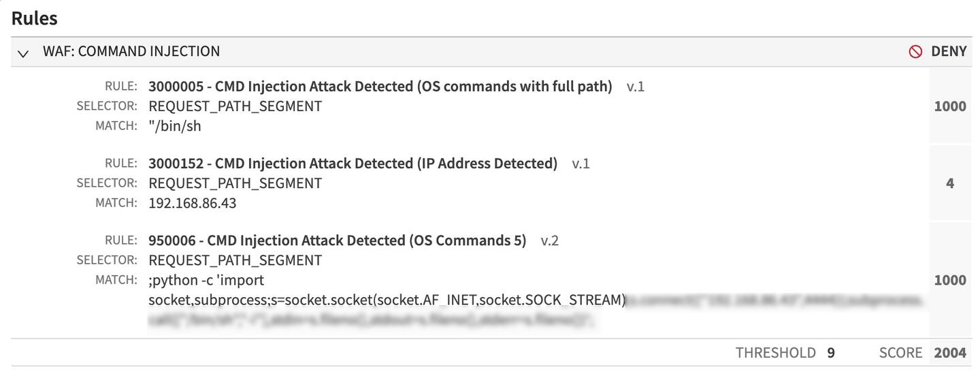Click the red DENY prohibition icon

[915, 52]
